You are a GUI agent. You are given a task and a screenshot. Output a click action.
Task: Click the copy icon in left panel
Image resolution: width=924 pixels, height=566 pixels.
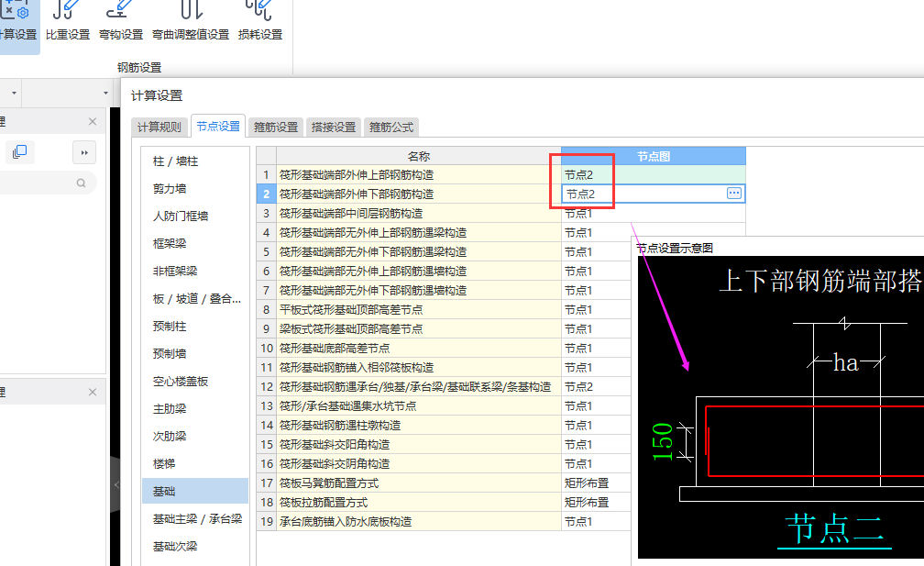pyautogui.click(x=19, y=152)
